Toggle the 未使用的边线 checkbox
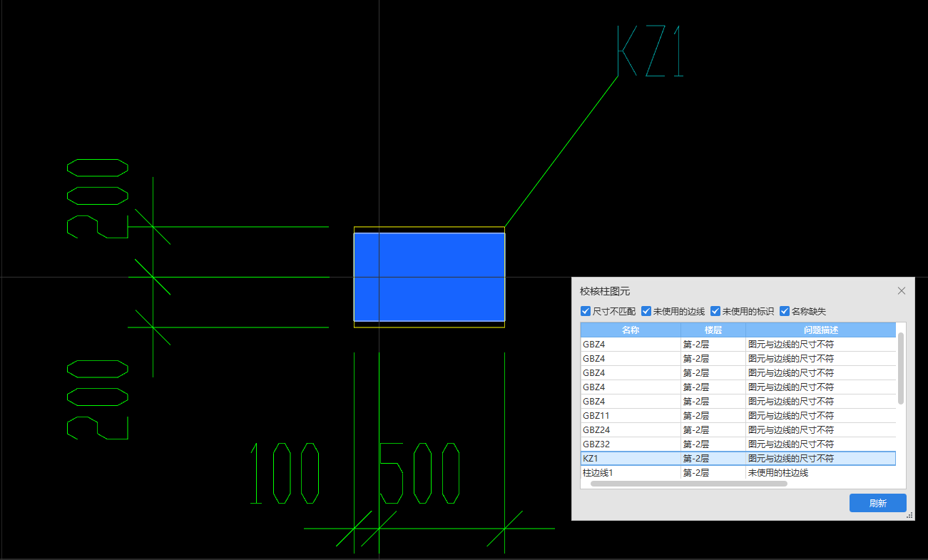928x560 pixels. (646, 311)
